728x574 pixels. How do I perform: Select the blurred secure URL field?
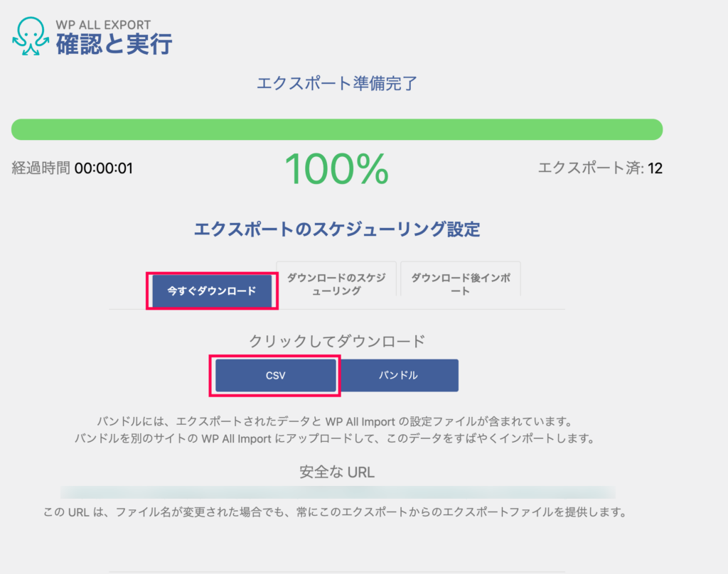tap(338, 492)
